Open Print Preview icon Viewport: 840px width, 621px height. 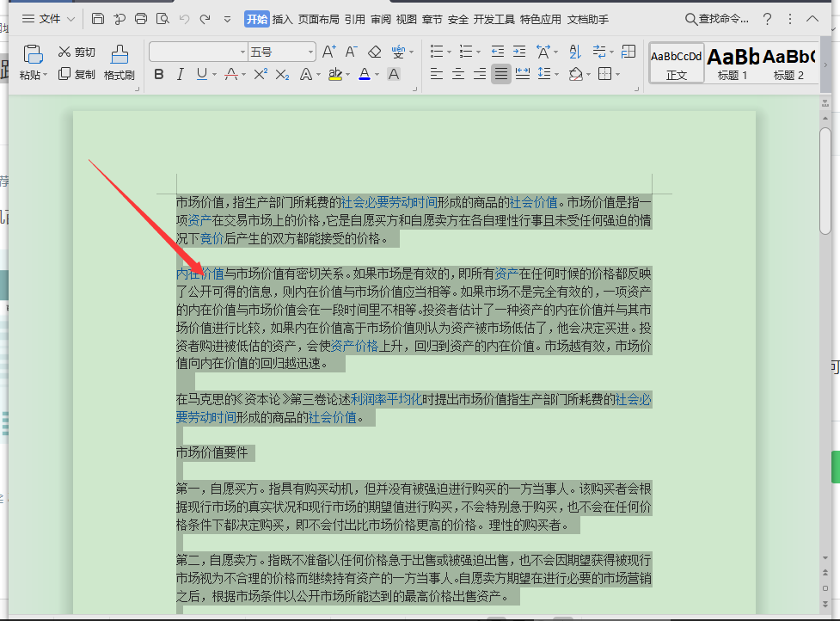[162, 19]
